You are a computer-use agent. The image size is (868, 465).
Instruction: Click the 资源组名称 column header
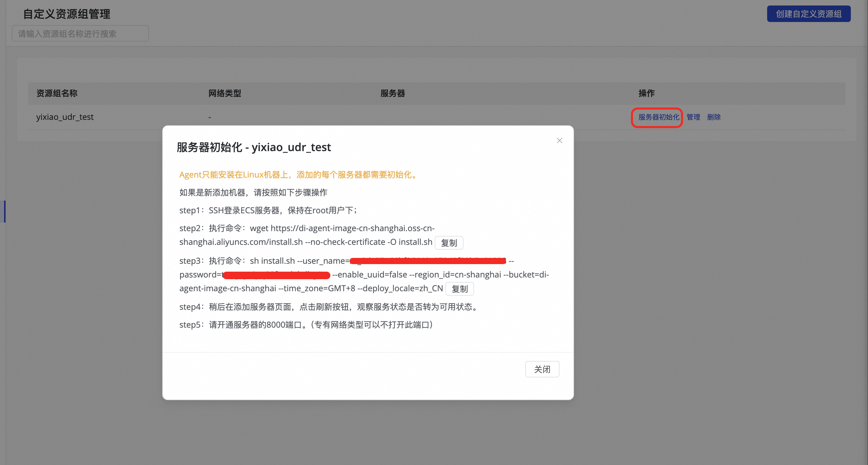coord(57,93)
